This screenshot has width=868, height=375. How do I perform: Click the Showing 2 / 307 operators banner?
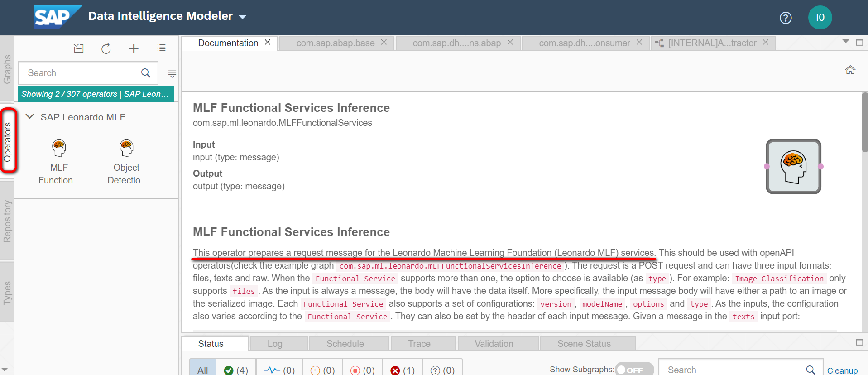point(96,94)
